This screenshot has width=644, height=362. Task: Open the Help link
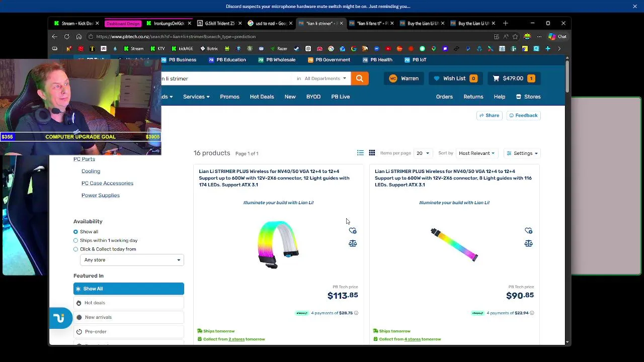tap(500, 97)
